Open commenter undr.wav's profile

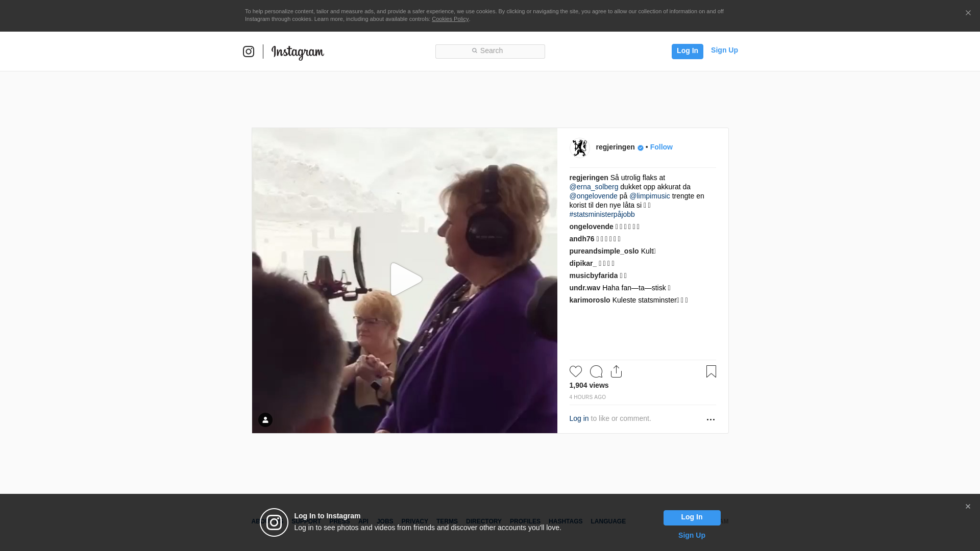coord(584,288)
